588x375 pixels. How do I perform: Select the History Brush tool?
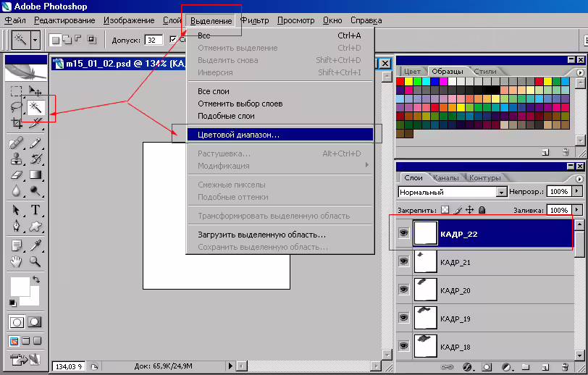click(35, 159)
